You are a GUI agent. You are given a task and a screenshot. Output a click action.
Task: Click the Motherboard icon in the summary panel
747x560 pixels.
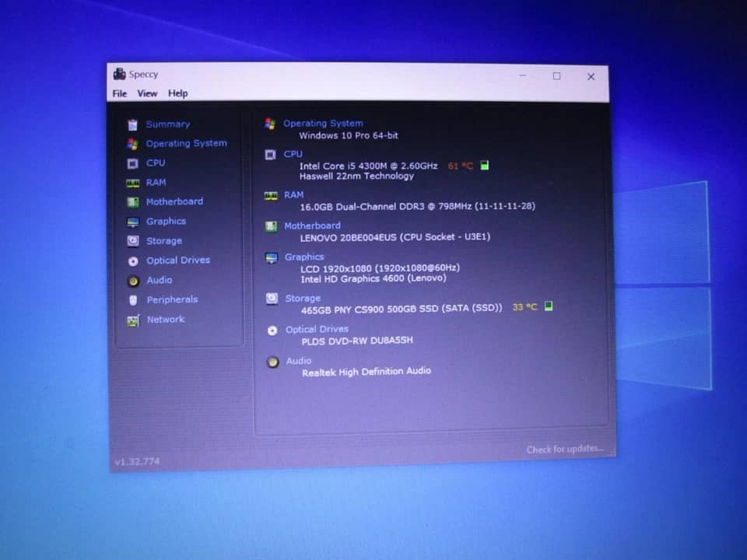271,226
